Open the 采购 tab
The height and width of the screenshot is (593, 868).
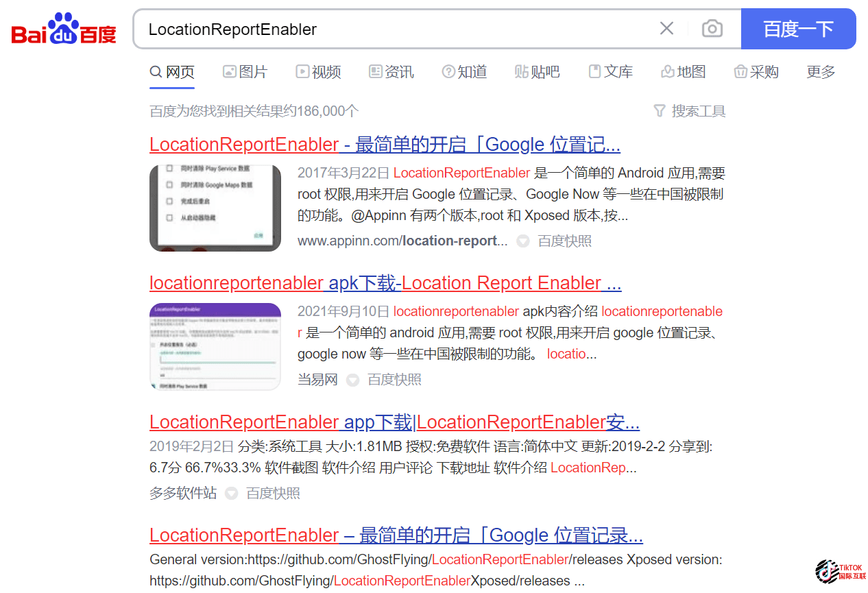click(756, 72)
